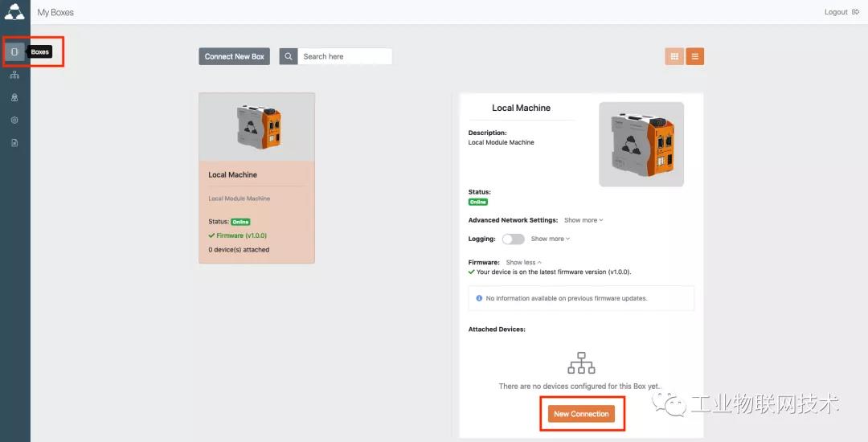
Task: Select the Local Machine box card thumbnail
Action: point(257,127)
